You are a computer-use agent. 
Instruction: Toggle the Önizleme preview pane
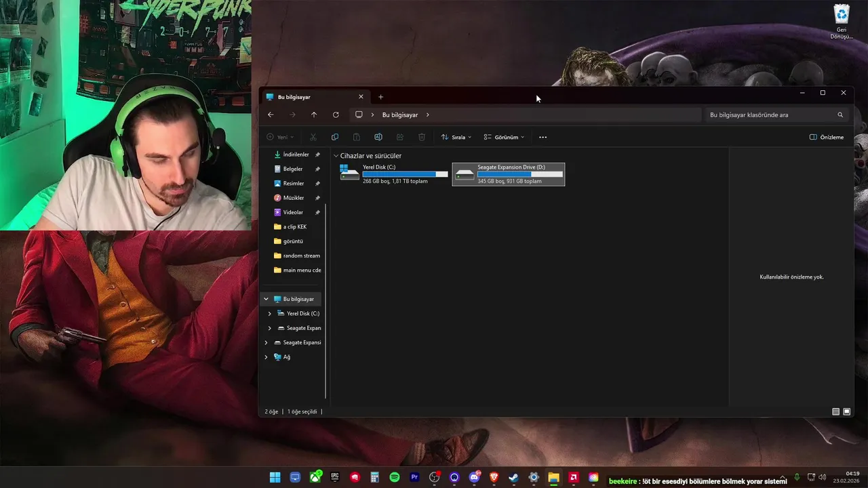pyautogui.click(x=827, y=137)
